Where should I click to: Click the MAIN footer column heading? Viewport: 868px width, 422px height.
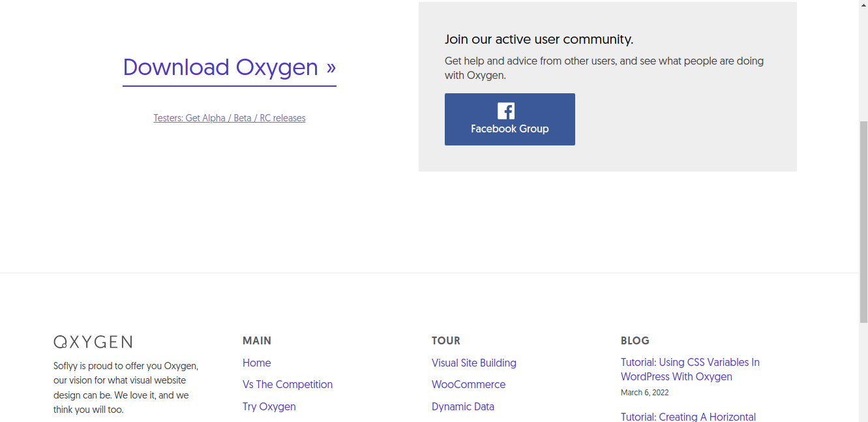pyautogui.click(x=257, y=340)
